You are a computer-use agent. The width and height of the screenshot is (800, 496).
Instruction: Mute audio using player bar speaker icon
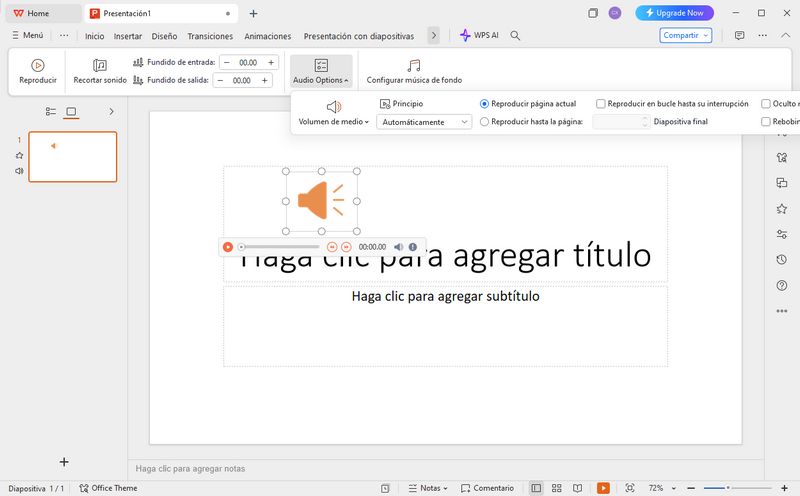pyautogui.click(x=398, y=247)
